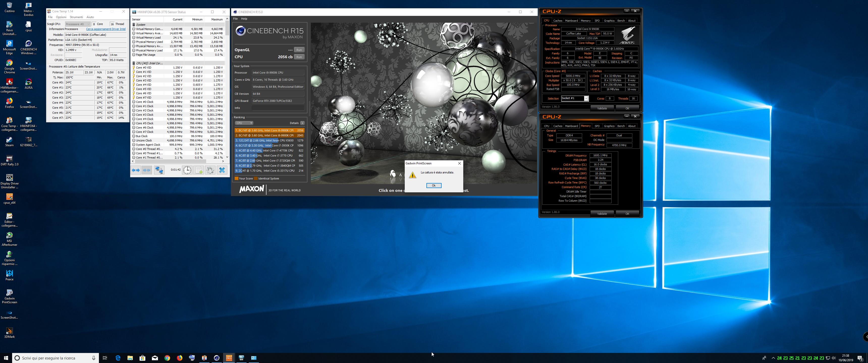The height and width of the screenshot is (363, 868).
Task: Open HWiNFO sensor settings gear
Action: tap(210, 170)
